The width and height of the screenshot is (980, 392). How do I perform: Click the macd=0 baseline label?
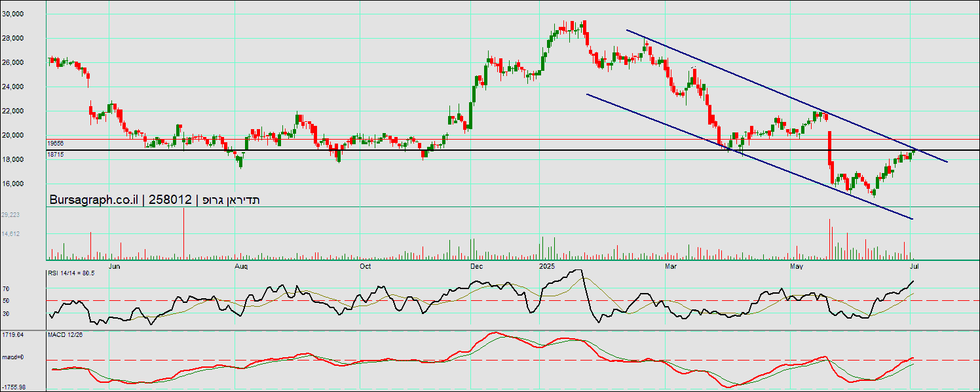pyautogui.click(x=13, y=357)
